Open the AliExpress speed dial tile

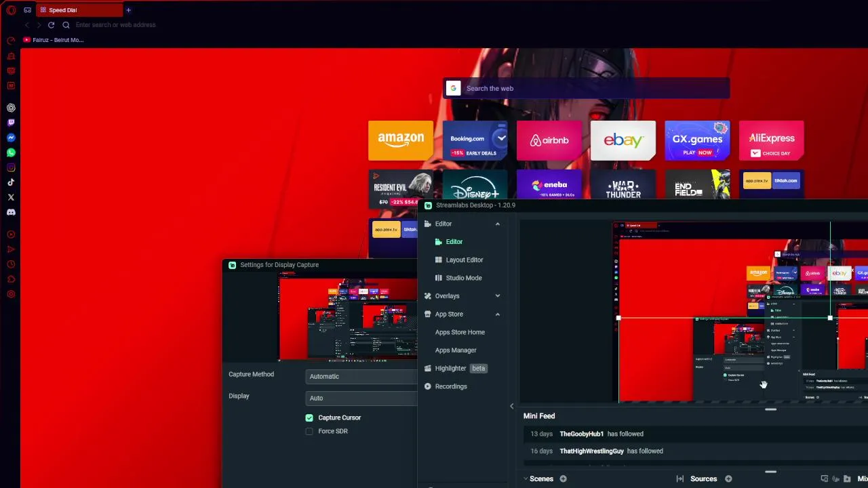(772, 140)
